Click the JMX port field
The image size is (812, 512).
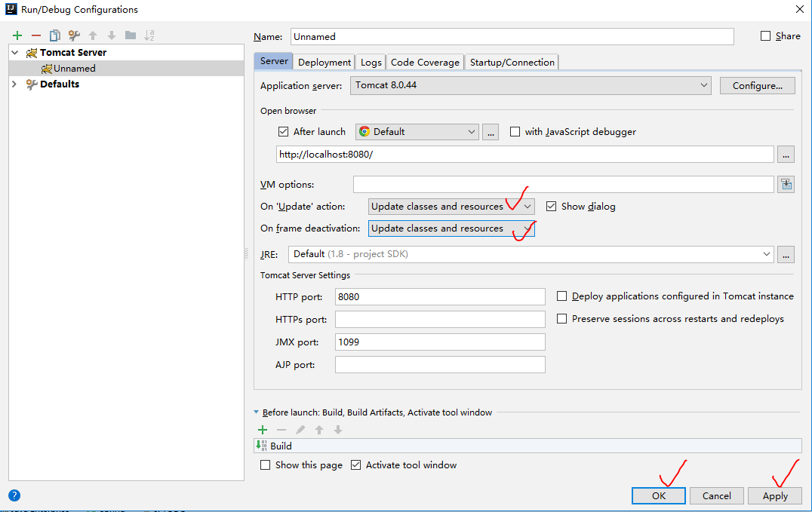(440, 342)
